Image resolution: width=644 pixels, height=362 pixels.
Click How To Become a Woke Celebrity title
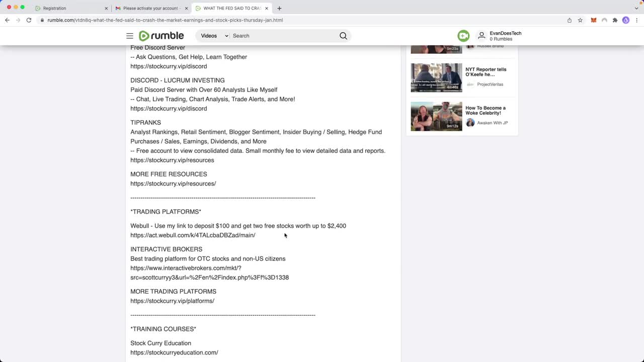486,111
